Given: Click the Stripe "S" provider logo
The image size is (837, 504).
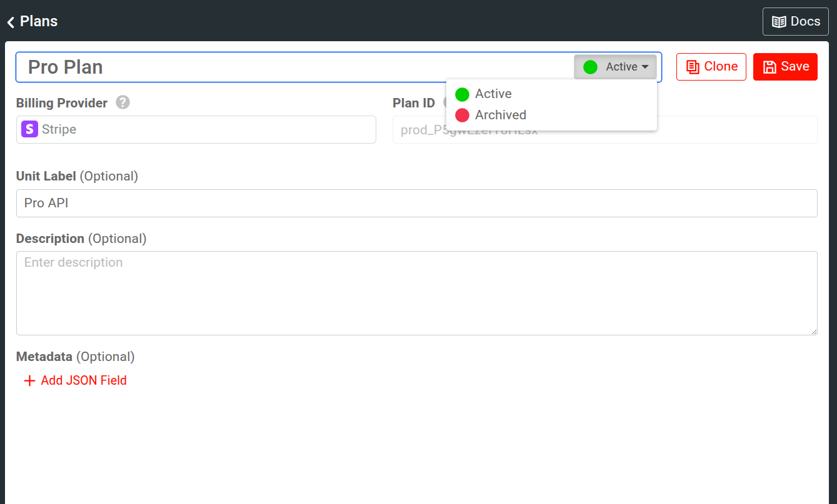Looking at the screenshot, I should [29, 129].
